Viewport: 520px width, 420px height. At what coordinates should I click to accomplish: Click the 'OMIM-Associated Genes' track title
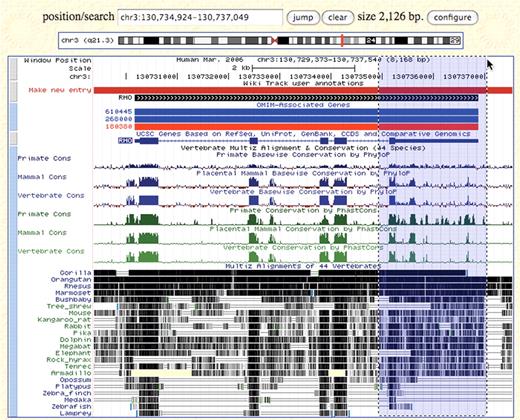click(303, 105)
